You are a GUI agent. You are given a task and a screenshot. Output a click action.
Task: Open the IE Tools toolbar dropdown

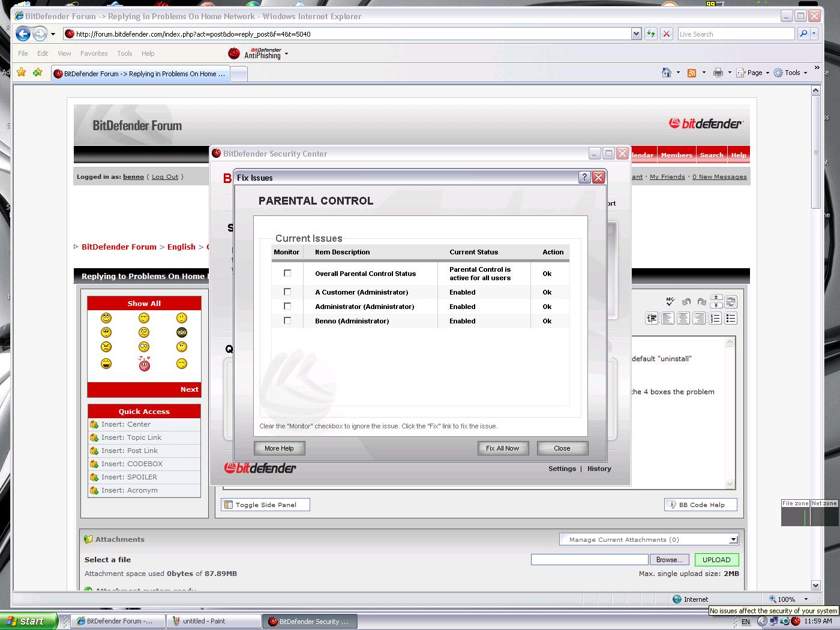point(791,73)
